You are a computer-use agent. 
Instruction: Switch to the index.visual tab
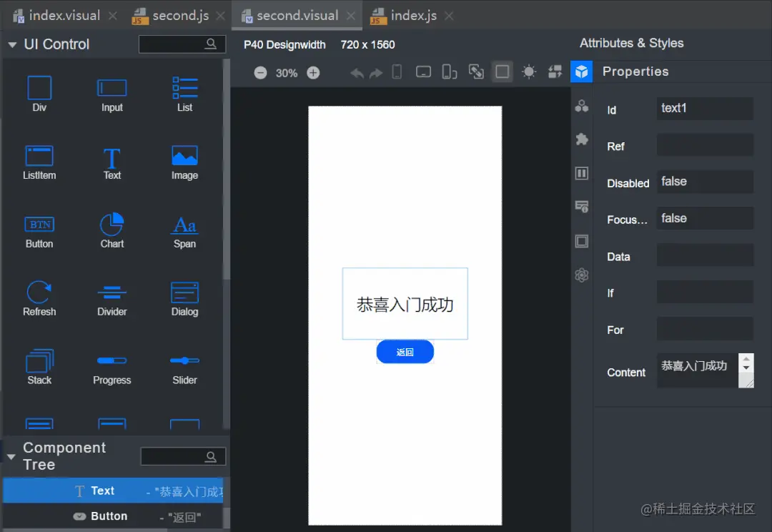64,14
